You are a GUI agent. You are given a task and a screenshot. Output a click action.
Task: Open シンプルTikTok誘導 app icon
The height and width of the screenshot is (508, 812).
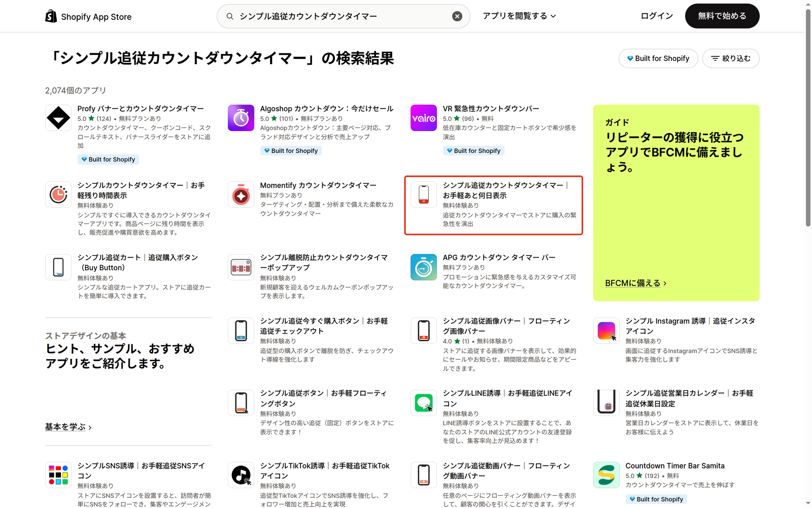click(241, 475)
